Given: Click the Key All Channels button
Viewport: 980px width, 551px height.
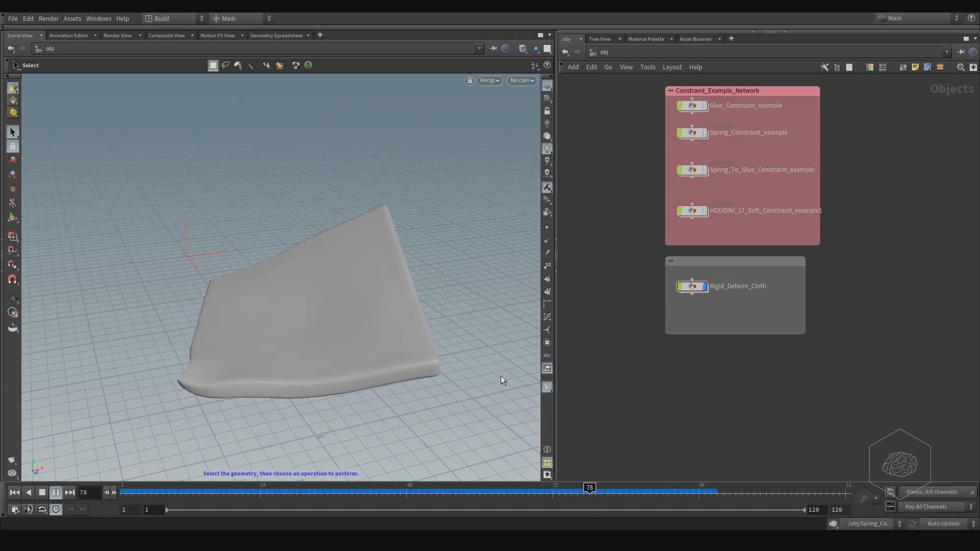Looking at the screenshot, I should 927,507.
